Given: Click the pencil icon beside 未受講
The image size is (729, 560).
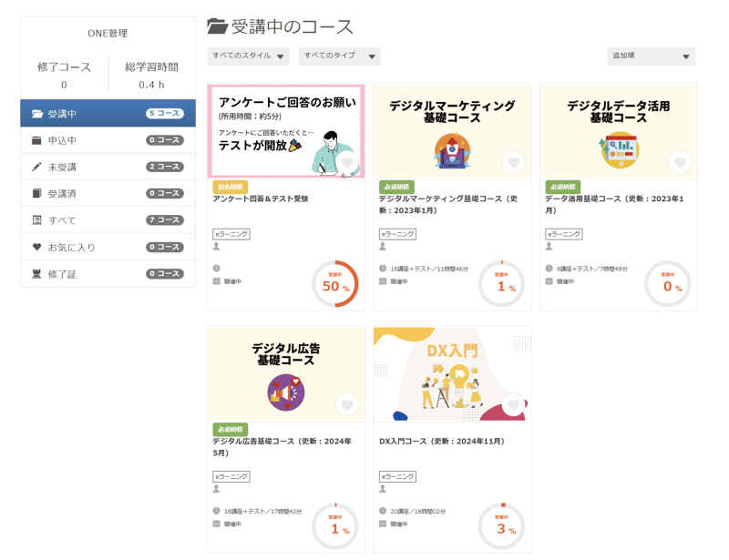Looking at the screenshot, I should tap(37, 167).
